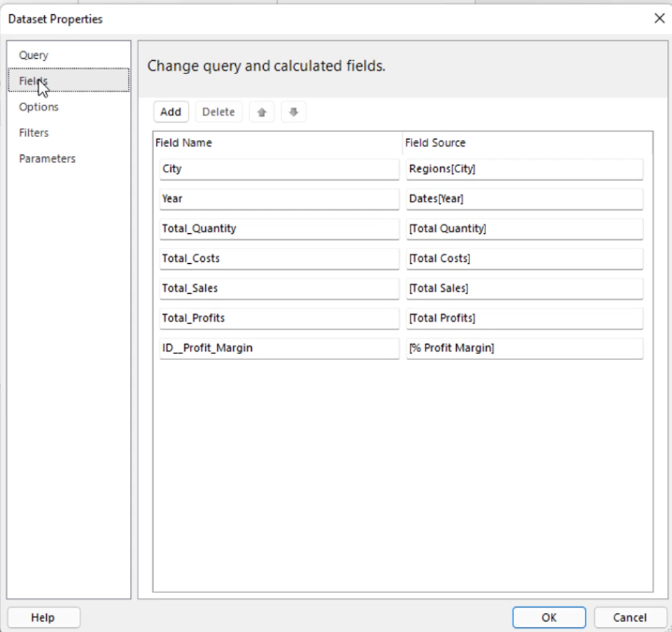Viewport: 672px width, 632px height.
Task: Edit the Year field name
Action: (280, 198)
